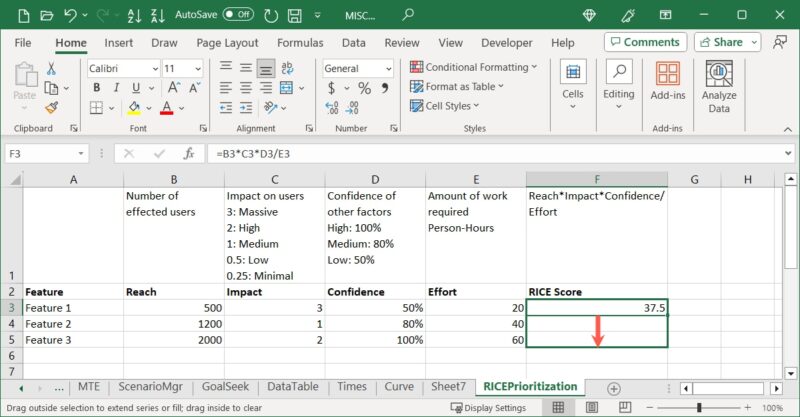Select cell B4 containing 1200
This screenshot has width=800, height=417.
pyautogui.click(x=173, y=324)
